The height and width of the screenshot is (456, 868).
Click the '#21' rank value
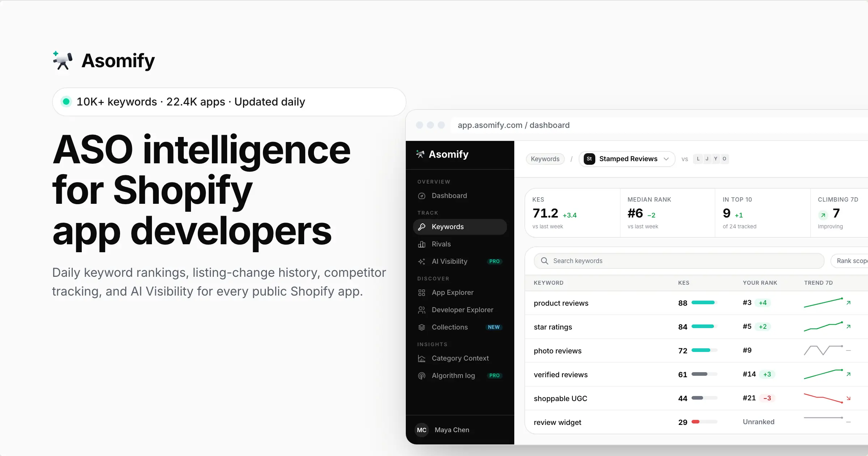pyautogui.click(x=749, y=398)
